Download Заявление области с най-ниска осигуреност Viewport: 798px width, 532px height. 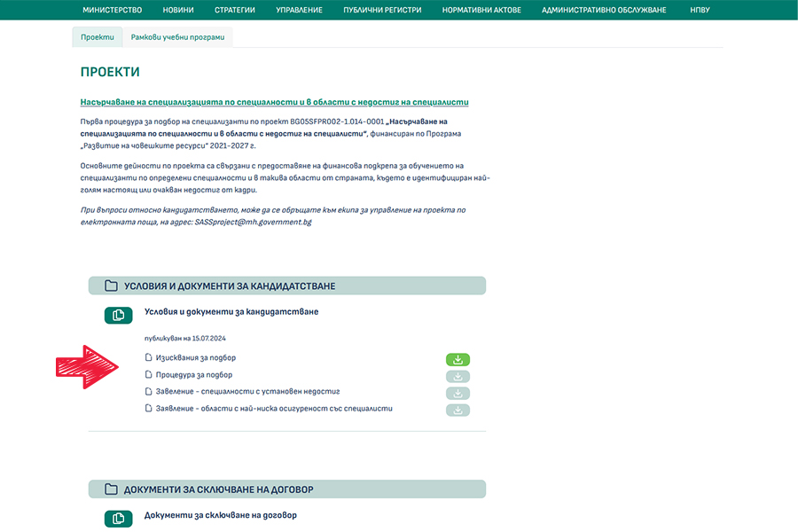click(458, 410)
